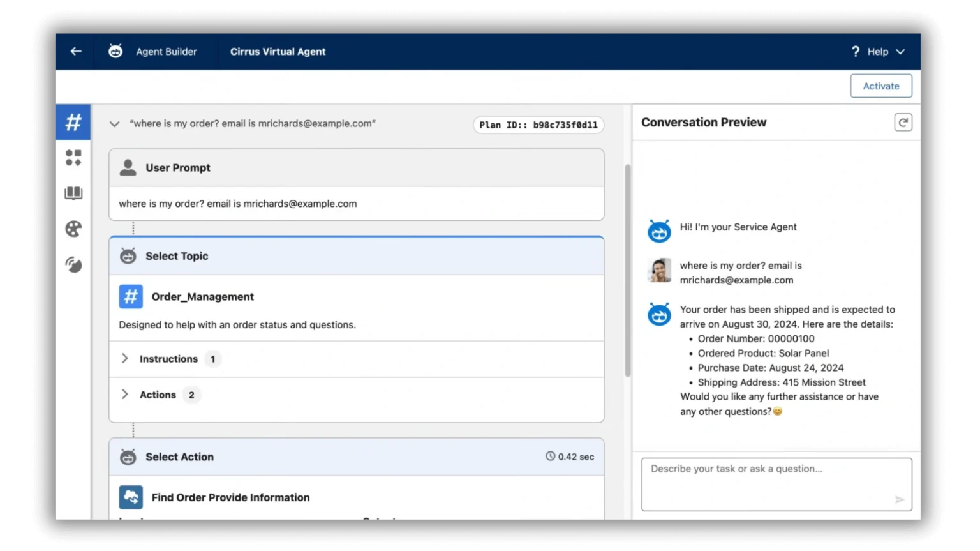
Task: Open the Actions shapes sidebar icon
Action: click(x=73, y=158)
